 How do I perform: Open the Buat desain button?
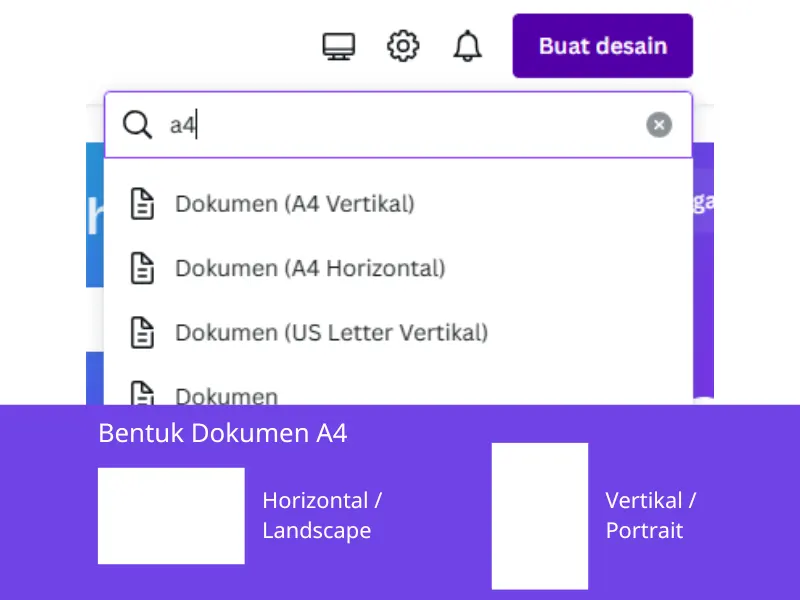tap(601, 45)
